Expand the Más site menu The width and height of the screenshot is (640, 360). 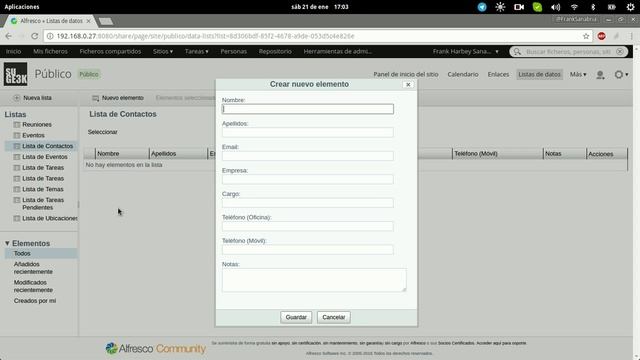pyautogui.click(x=578, y=74)
